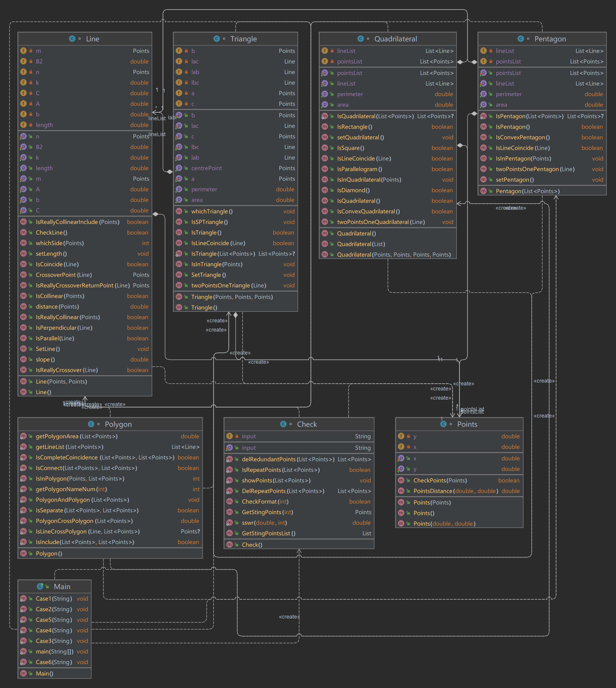The image size is (616, 688).
Task: Click the method icon of IsRectangle()
Action: coord(325,126)
